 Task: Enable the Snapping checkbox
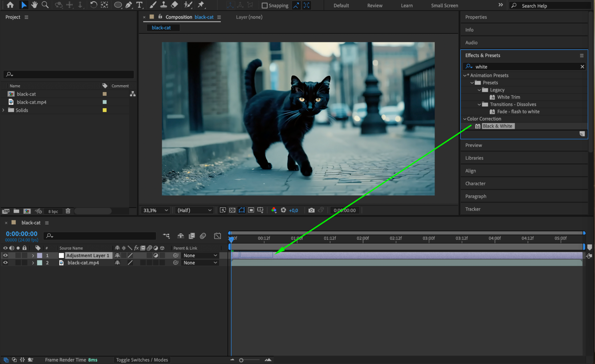264,5
